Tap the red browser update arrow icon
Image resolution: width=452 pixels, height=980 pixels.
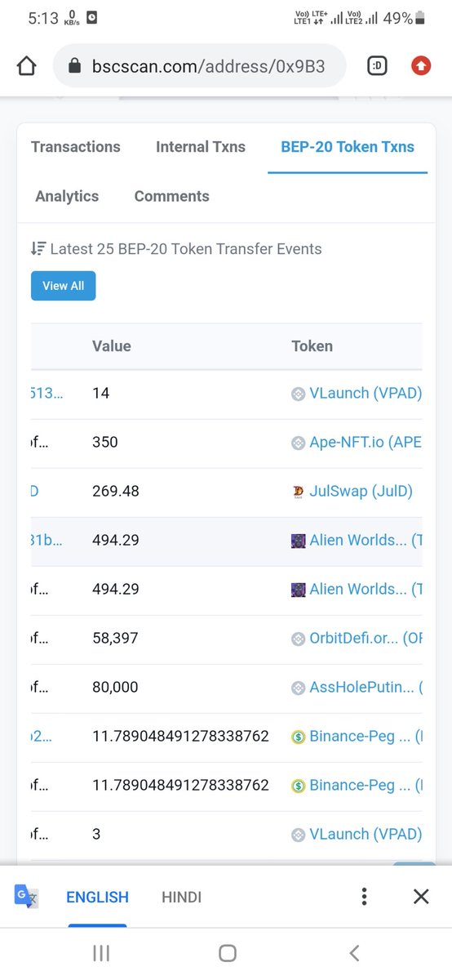point(421,66)
